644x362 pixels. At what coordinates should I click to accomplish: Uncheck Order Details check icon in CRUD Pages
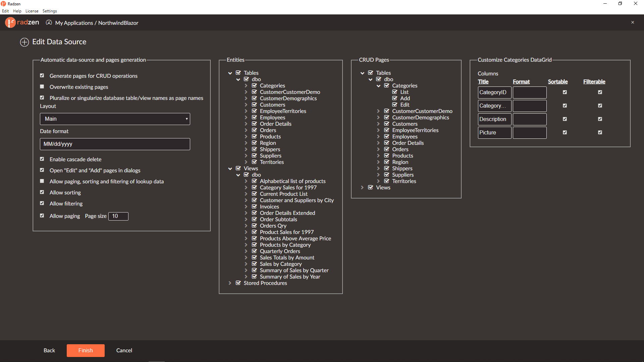pos(387,143)
